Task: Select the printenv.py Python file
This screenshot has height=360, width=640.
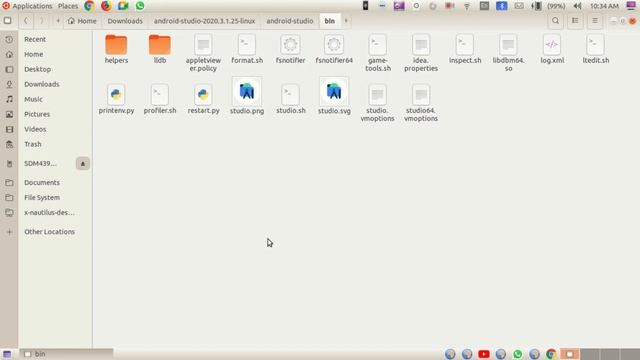Action: point(116,100)
